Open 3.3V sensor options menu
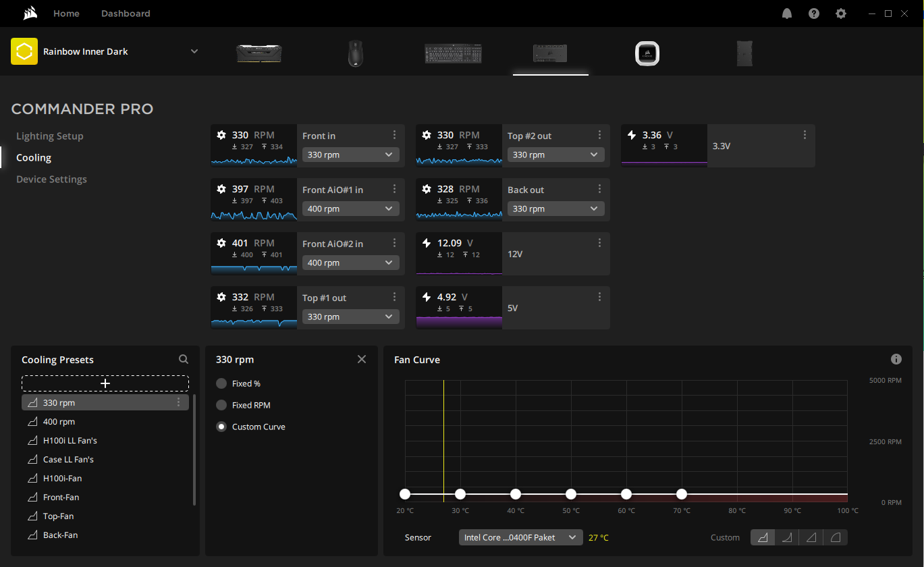This screenshot has height=567, width=924. (x=805, y=135)
